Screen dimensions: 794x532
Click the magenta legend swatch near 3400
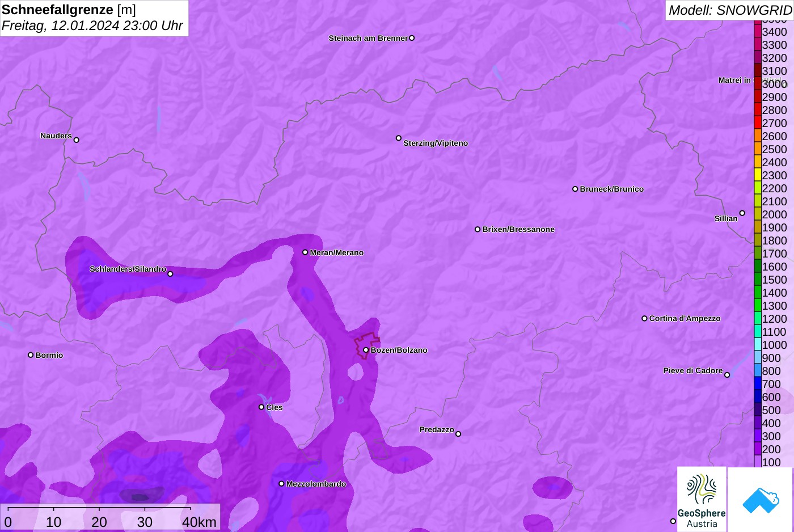(x=758, y=31)
